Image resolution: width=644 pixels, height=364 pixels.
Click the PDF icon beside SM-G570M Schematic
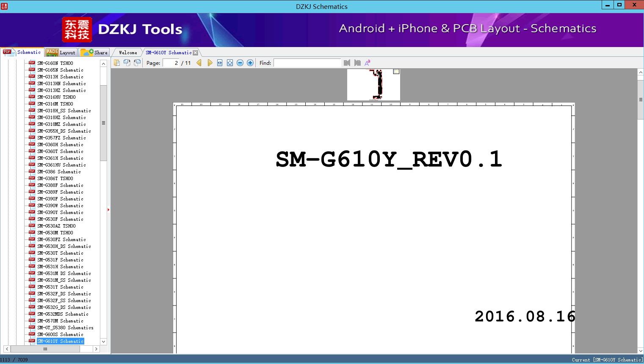click(32, 320)
